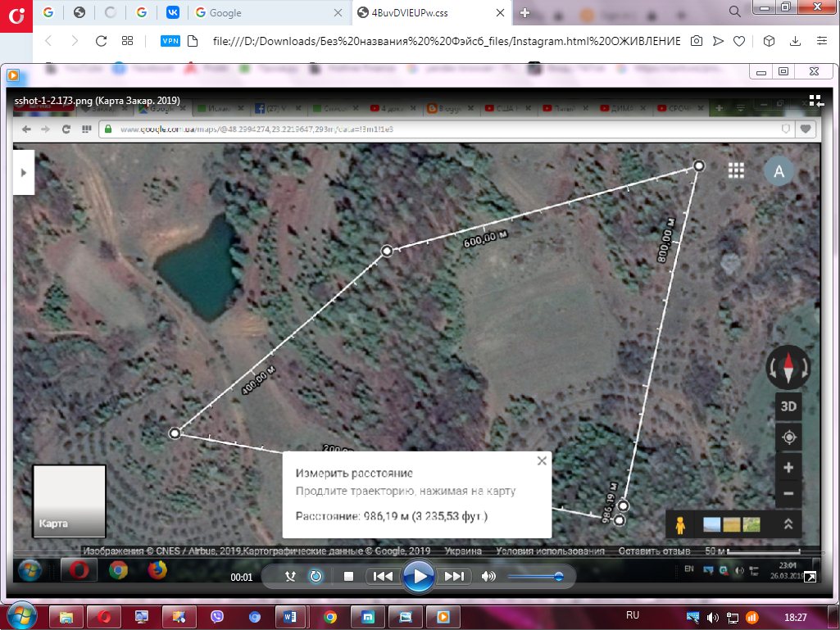The height and width of the screenshot is (630, 840).
Task: Go back in Opera's history
Action: [48, 41]
